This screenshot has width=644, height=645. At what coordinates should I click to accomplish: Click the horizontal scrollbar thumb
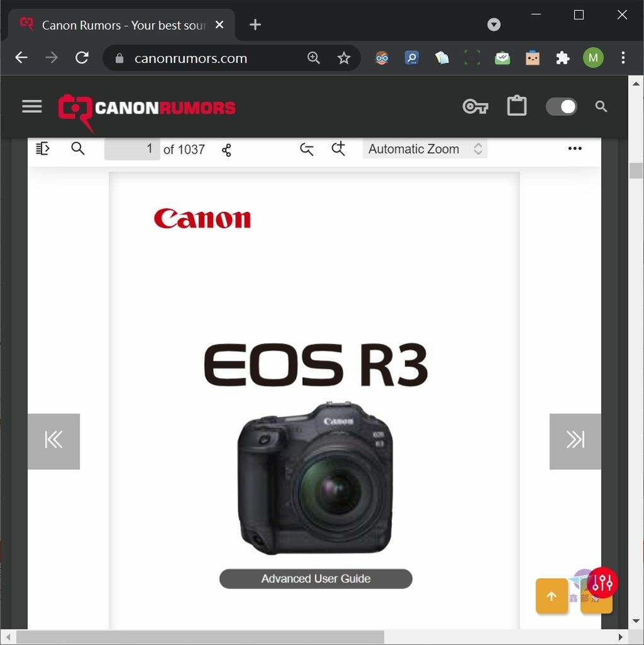click(200, 637)
